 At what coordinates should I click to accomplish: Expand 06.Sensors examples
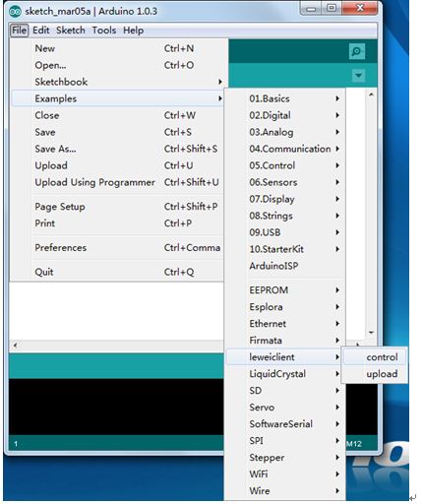[x=285, y=182]
